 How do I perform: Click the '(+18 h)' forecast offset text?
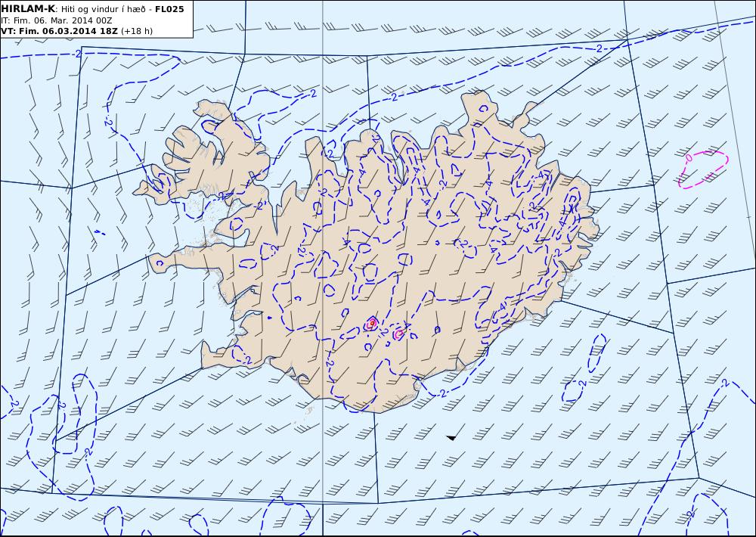(136, 31)
